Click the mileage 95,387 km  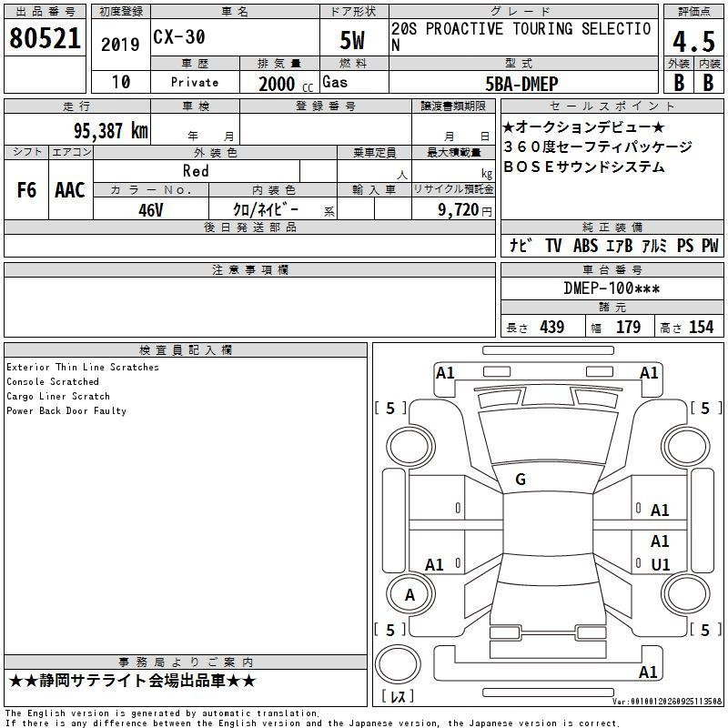pyautogui.click(x=111, y=131)
